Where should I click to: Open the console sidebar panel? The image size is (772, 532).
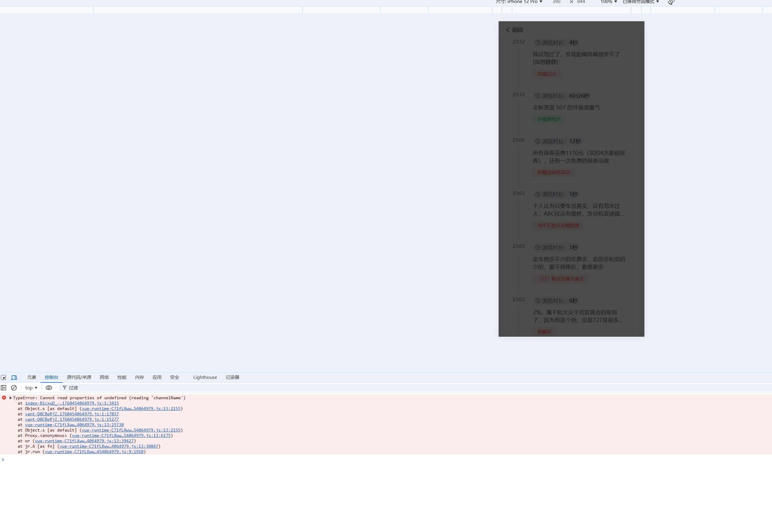point(3,388)
